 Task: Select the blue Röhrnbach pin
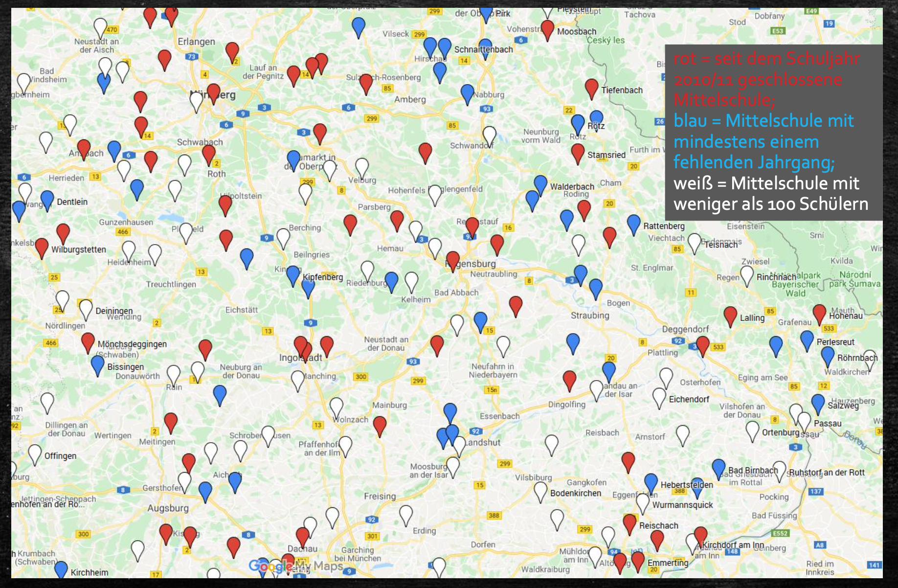click(828, 357)
